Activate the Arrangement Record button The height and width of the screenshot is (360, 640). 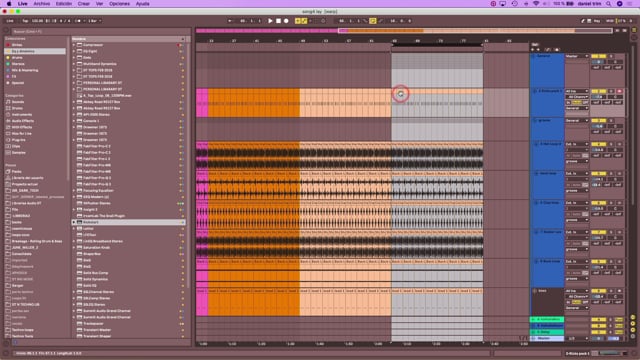pyautogui.click(x=286, y=21)
